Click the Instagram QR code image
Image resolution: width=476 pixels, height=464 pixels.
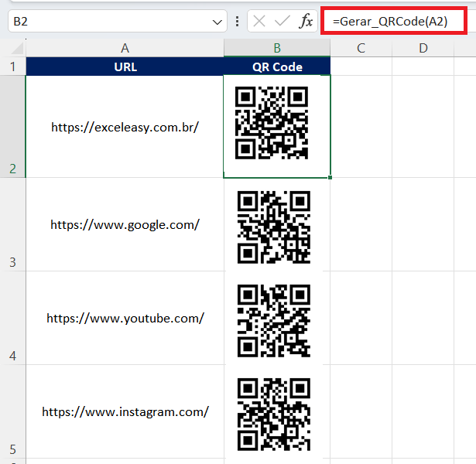[273, 414]
